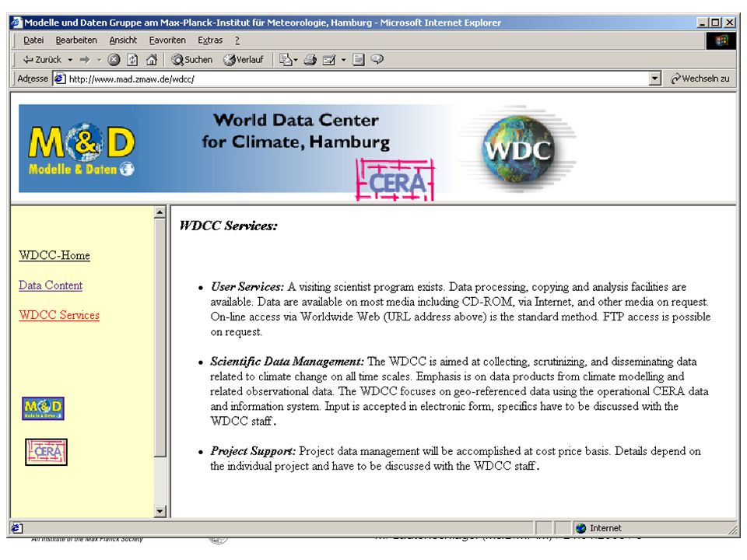Open the WDCC Services sidebar link

click(x=59, y=315)
